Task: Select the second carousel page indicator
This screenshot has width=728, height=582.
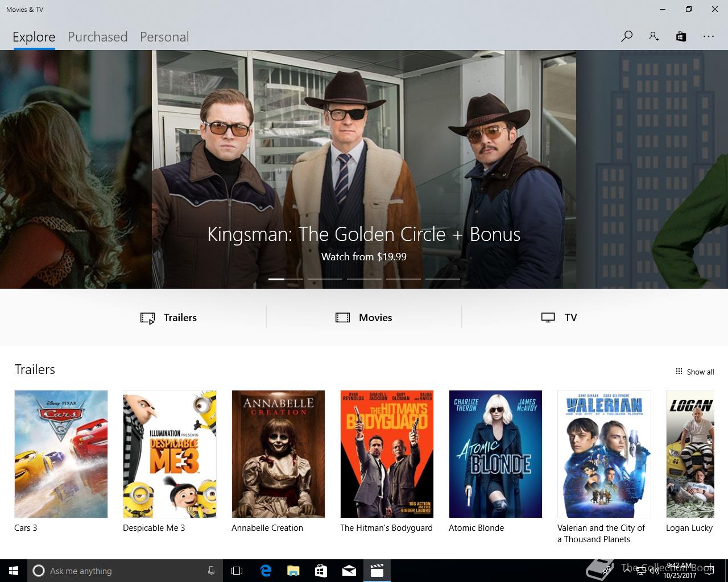Action: coord(325,279)
